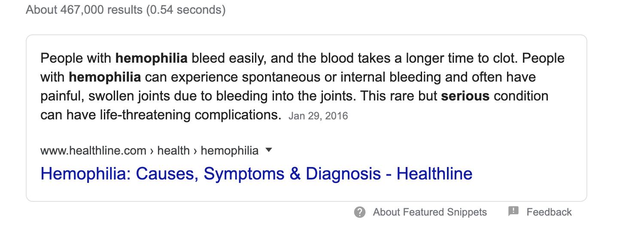The image size is (644, 225).
Task: Click bold 'hemophilia' in the snippet's second line
Action: click(105, 77)
